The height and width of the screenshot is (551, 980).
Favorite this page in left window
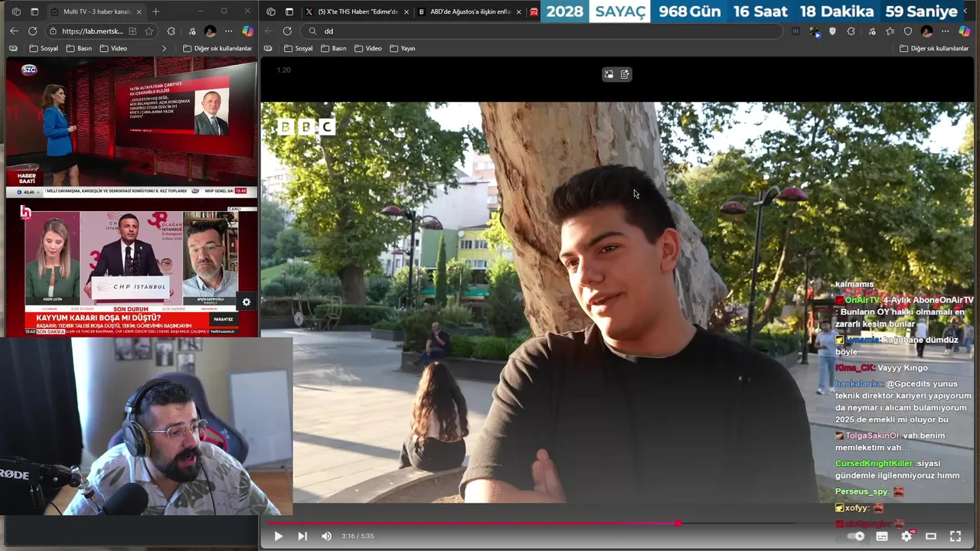point(149,31)
